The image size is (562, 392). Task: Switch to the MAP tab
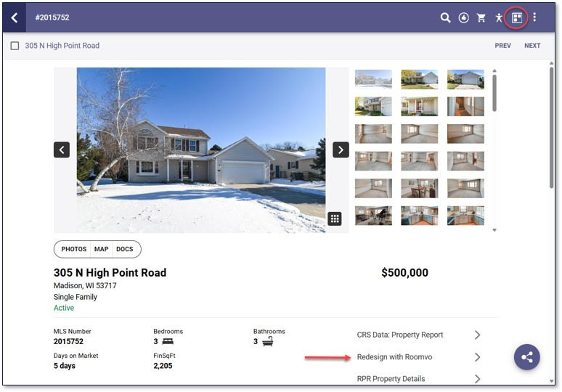(x=101, y=249)
